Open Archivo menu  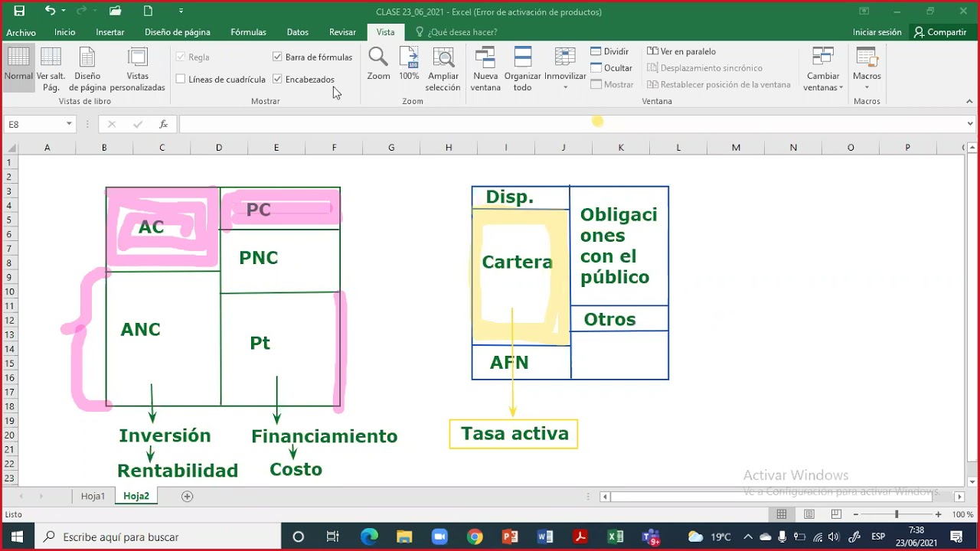point(21,32)
